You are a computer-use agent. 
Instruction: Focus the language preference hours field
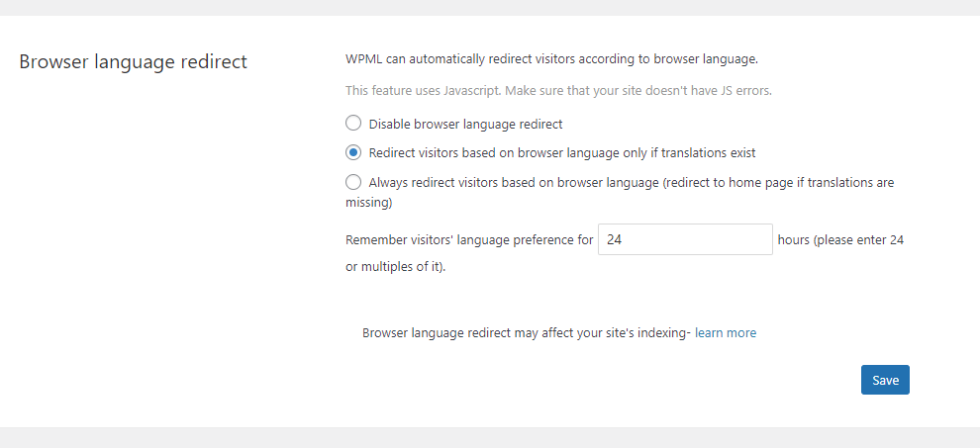pyautogui.click(x=685, y=239)
